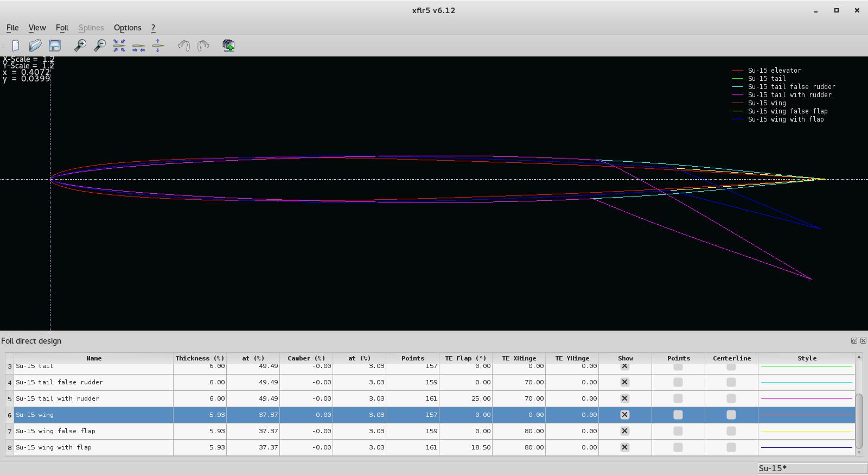Save the project with the floppy disk icon
868x475 pixels.
(55, 46)
